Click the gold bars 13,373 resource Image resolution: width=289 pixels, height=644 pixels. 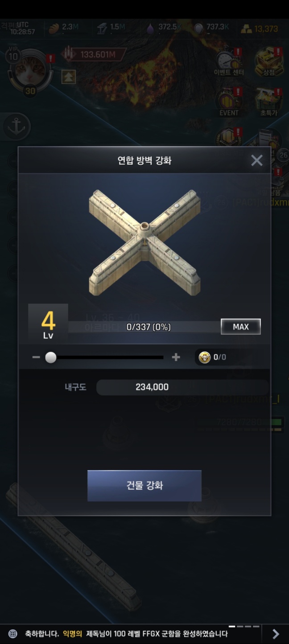click(259, 29)
